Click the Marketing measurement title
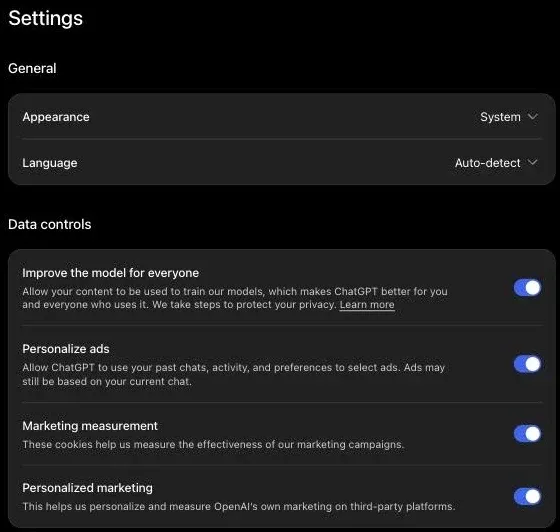Image resolution: width=560 pixels, height=532 pixels. [x=90, y=426]
